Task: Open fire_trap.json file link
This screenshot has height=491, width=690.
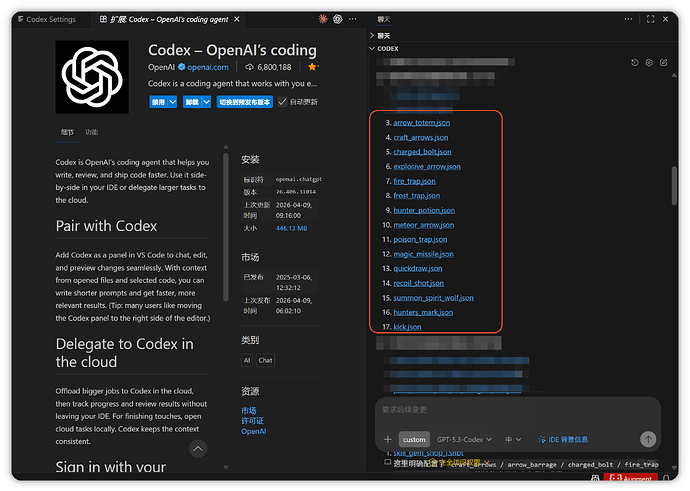Action: coord(415,181)
